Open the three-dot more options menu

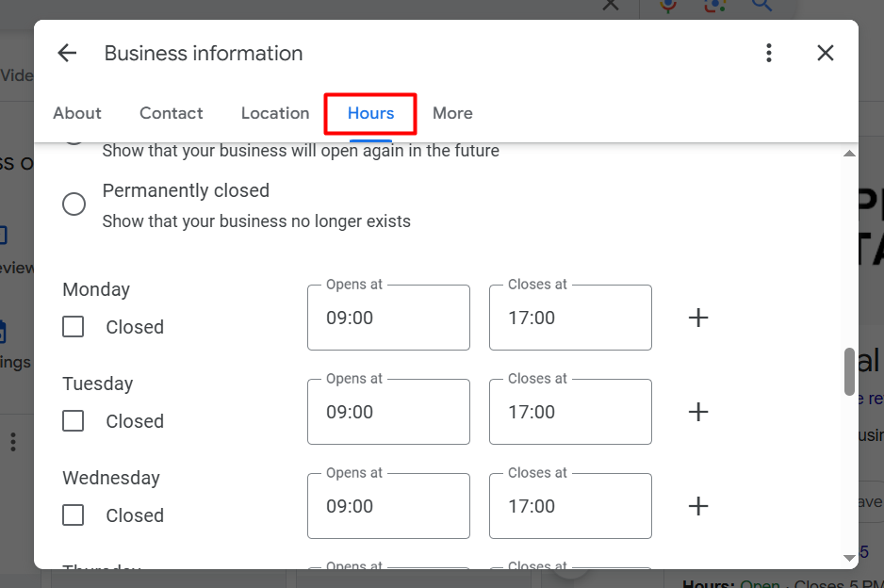(769, 54)
